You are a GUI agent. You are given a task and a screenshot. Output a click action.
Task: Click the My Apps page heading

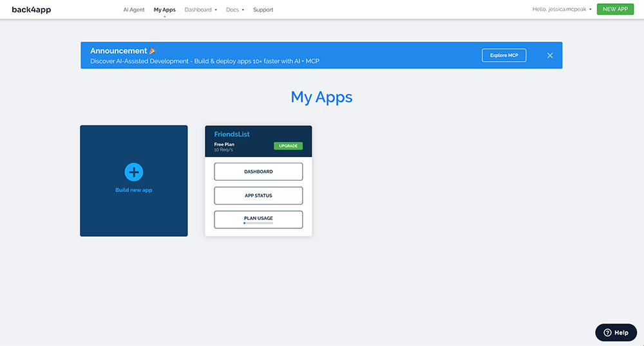[321, 97]
